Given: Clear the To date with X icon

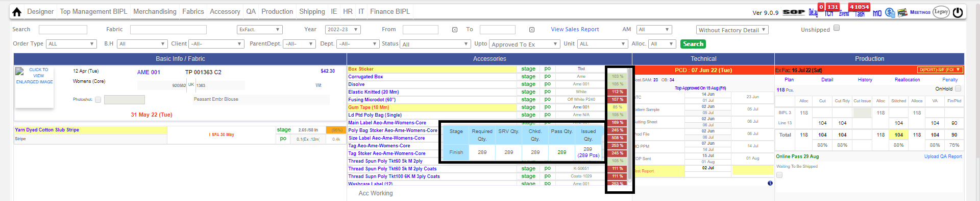Looking at the screenshot, I should click(532, 30).
